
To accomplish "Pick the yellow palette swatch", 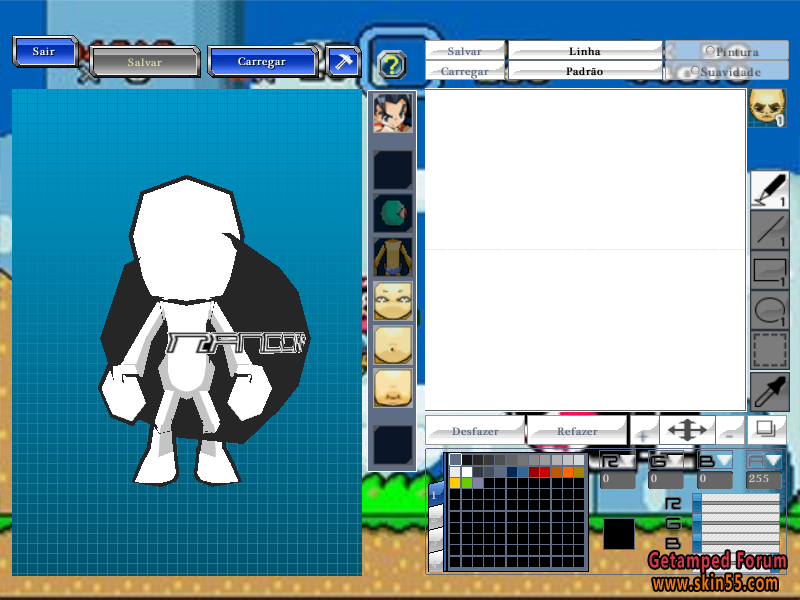I will tap(455, 483).
